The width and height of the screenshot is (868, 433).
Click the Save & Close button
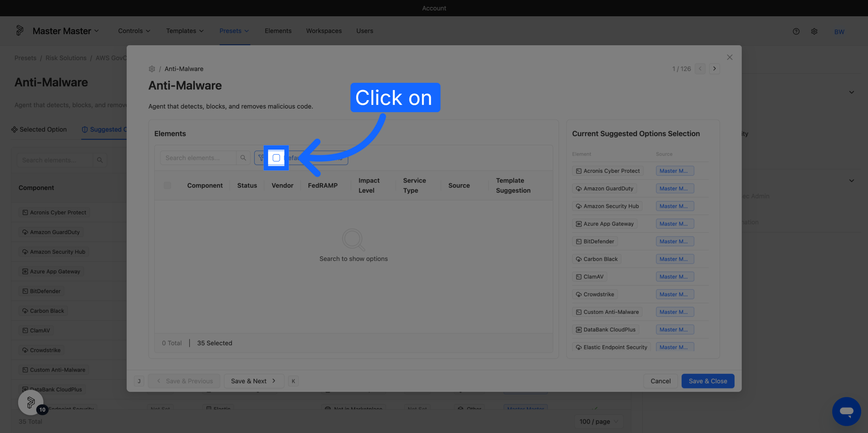[707, 381]
